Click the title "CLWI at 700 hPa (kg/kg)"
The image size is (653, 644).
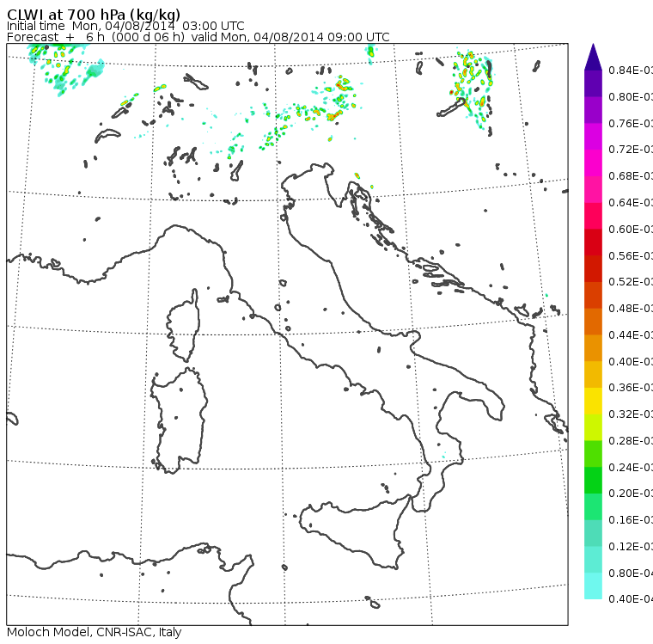pos(94,15)
